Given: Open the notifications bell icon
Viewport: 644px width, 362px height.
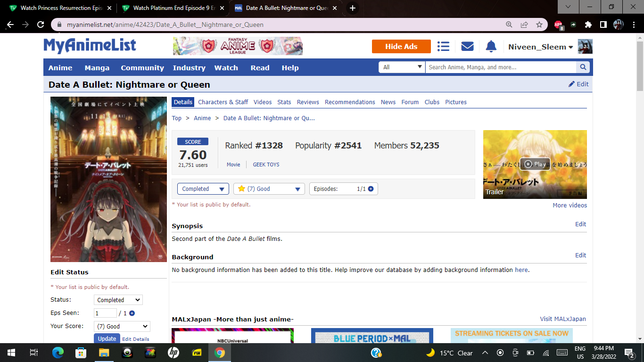Looking at the screenshot, I should pos(491,46).
